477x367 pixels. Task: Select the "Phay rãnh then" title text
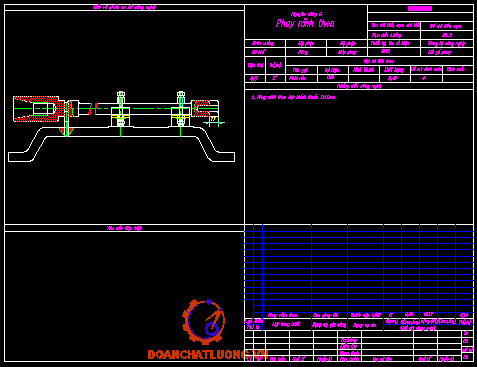coord(305,23)
